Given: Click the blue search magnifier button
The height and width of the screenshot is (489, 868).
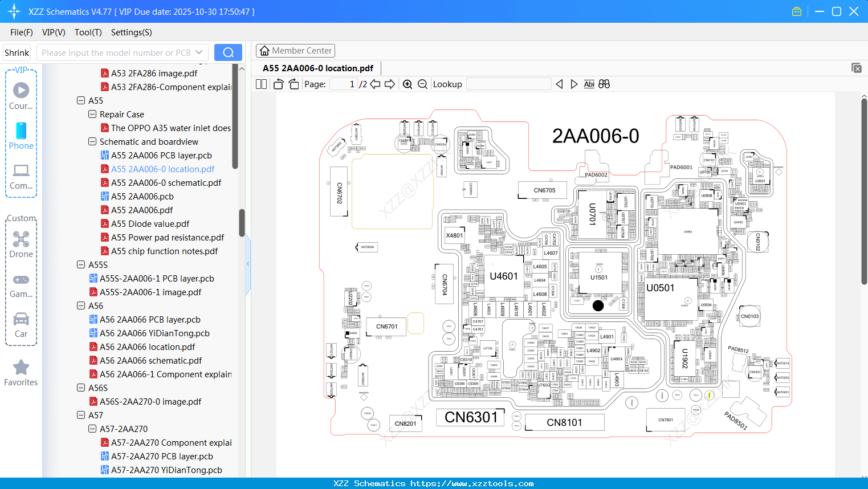Looking at the screenshot, I should point(227,52).
